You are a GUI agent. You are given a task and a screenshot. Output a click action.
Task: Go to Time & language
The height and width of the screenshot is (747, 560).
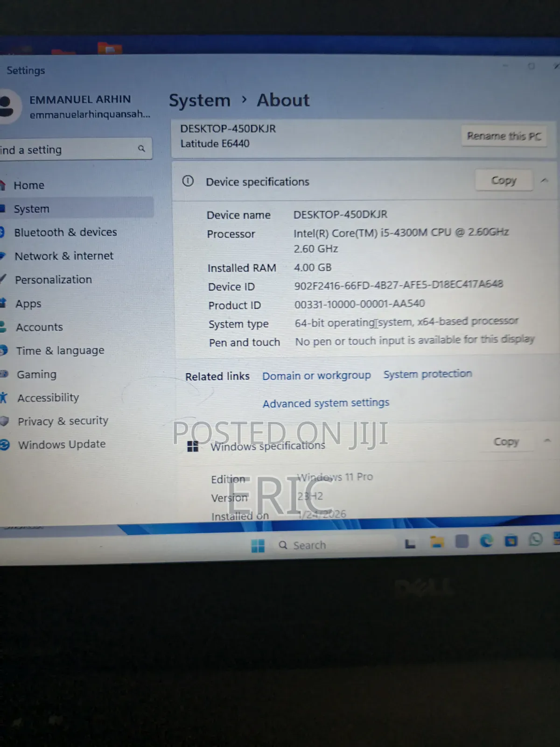point(60,351)
